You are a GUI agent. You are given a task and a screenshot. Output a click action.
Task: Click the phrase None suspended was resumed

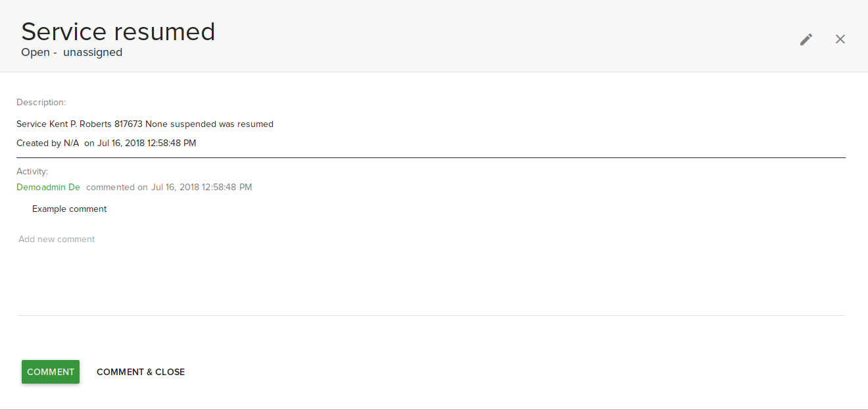[209, 124]
